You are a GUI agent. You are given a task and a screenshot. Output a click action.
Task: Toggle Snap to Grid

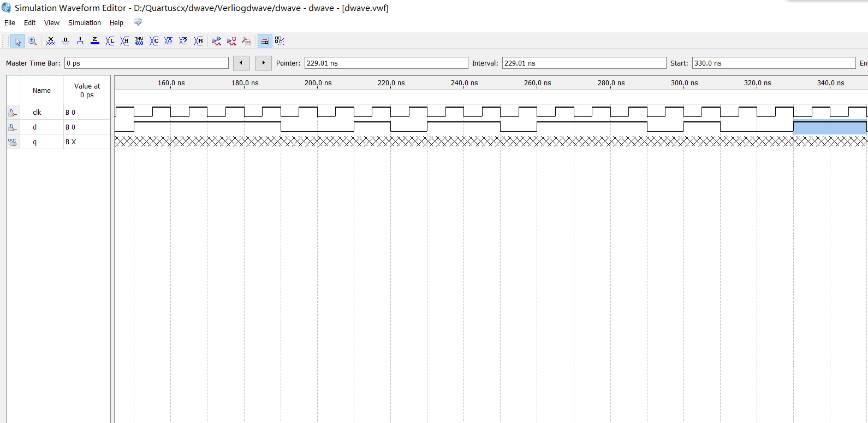pyautogui.click(x=265, y=41)
